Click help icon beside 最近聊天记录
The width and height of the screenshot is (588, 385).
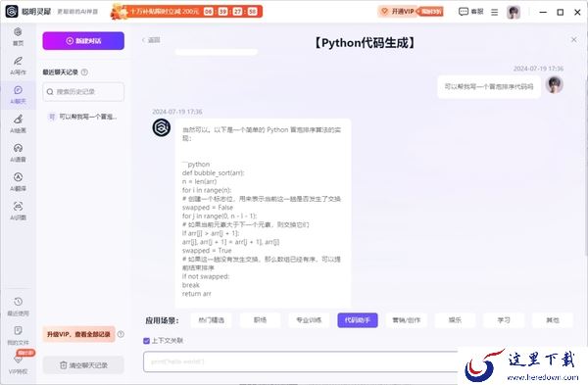click(84, 72)
